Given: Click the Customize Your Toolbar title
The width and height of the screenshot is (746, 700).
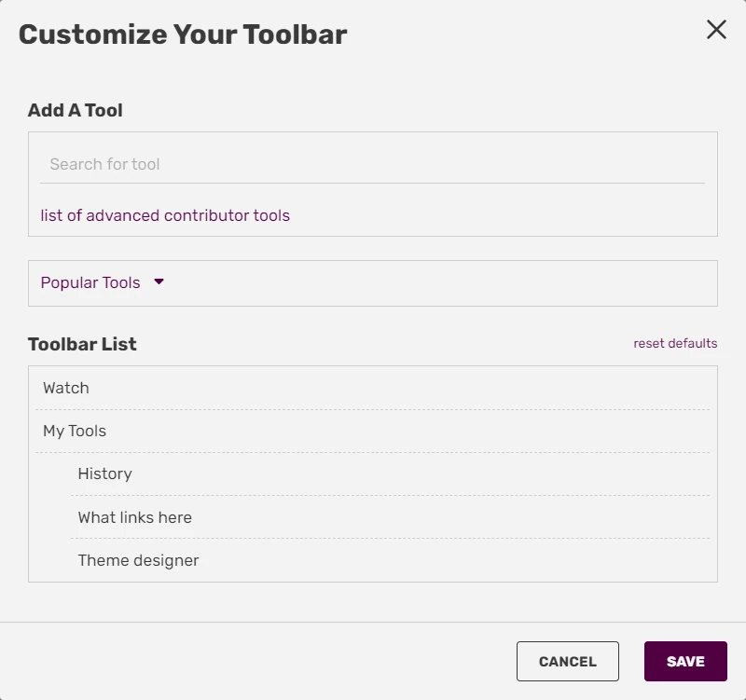Looking at the screenshot, I should coord(184,34).
